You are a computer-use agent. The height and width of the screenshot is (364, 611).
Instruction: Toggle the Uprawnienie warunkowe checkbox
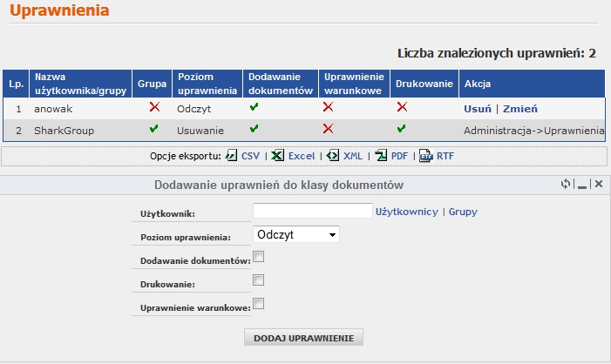point(258,304)
